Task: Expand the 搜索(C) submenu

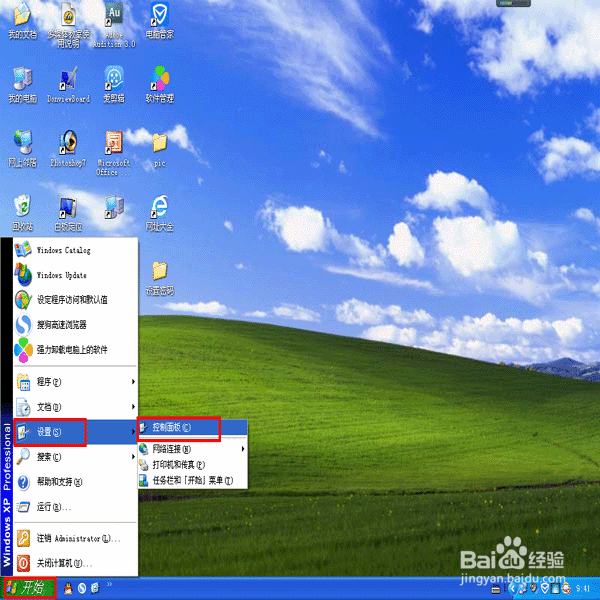Action: click(x=75, y=457)
